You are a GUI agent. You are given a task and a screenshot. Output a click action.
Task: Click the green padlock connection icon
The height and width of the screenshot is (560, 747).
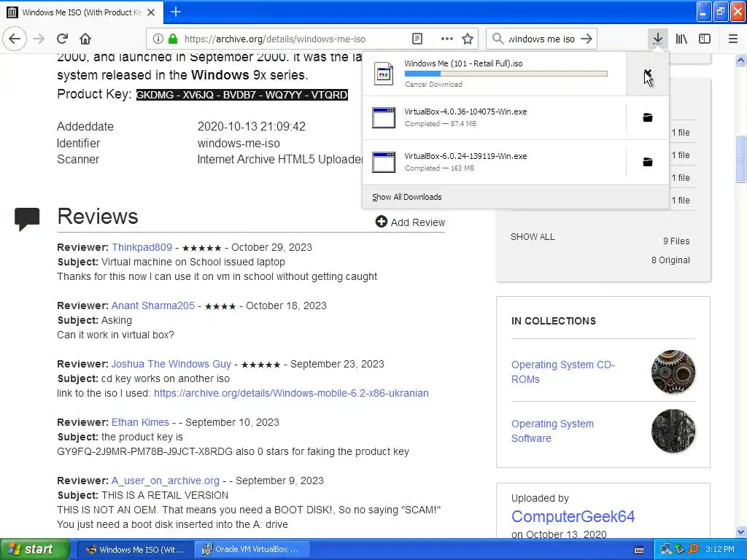tap(173, 39)
